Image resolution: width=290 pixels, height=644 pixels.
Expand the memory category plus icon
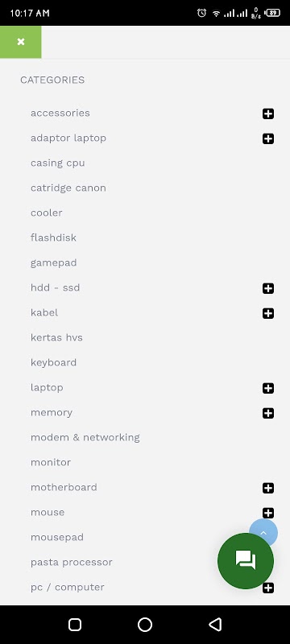pos(268,413)
